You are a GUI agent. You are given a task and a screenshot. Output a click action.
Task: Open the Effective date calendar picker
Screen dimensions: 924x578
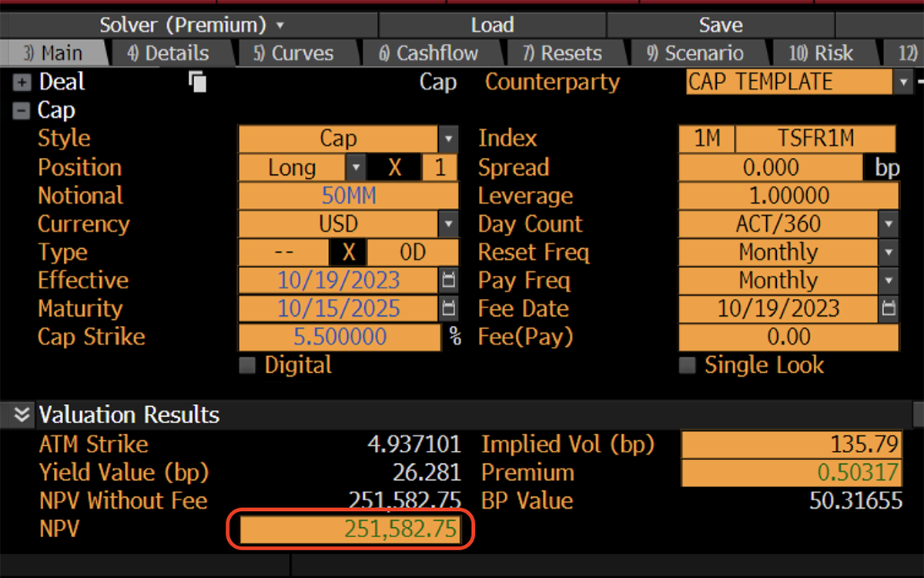[449, 281]
